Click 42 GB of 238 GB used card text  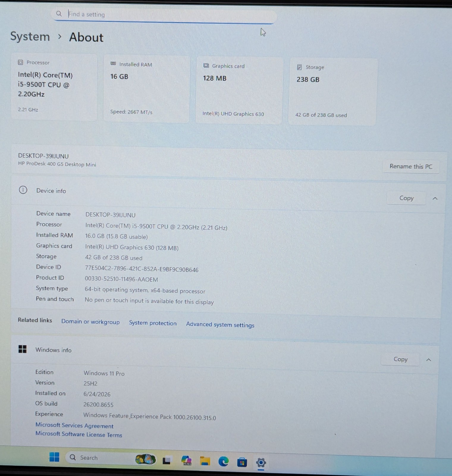[x=321, y=115]
